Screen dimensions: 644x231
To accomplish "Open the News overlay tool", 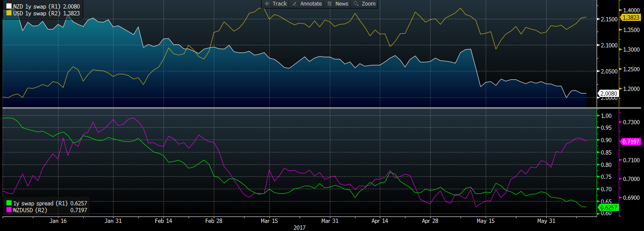I will point(338,4).
